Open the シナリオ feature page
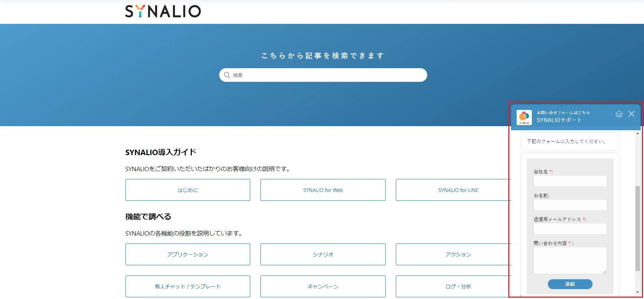Image resolution: width=644 pixels, height=299 pixels. [323, 254]
